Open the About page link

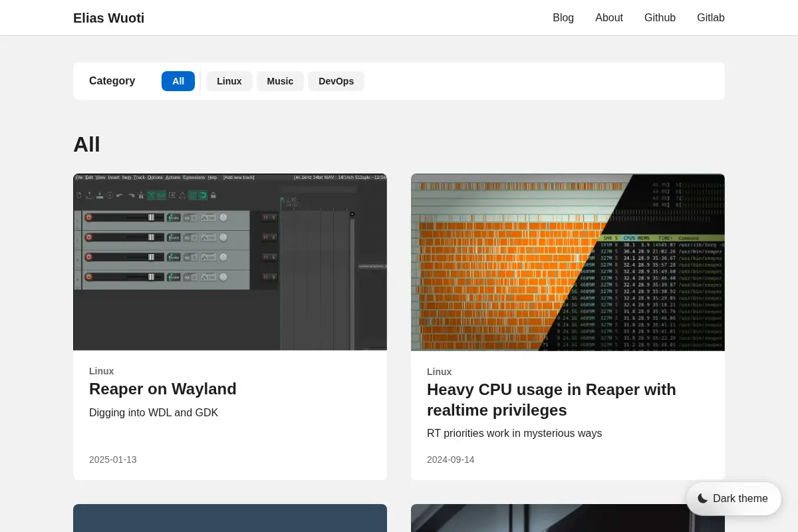[609, 18]
